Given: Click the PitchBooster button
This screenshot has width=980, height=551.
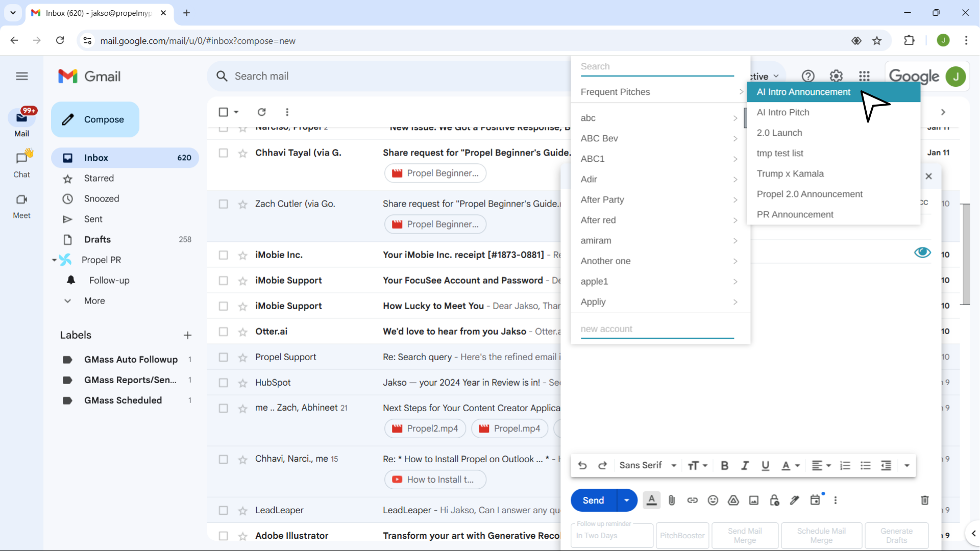Looking at the screenshot, I should click(x=682, y=536).
